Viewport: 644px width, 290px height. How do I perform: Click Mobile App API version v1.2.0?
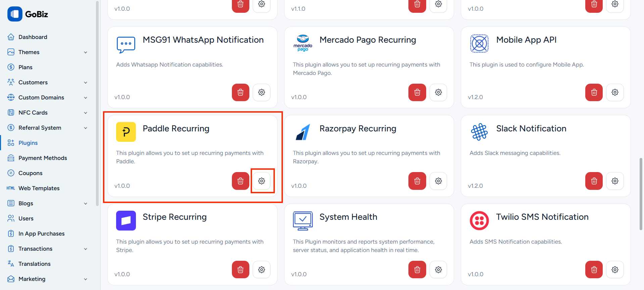[476, 97]
